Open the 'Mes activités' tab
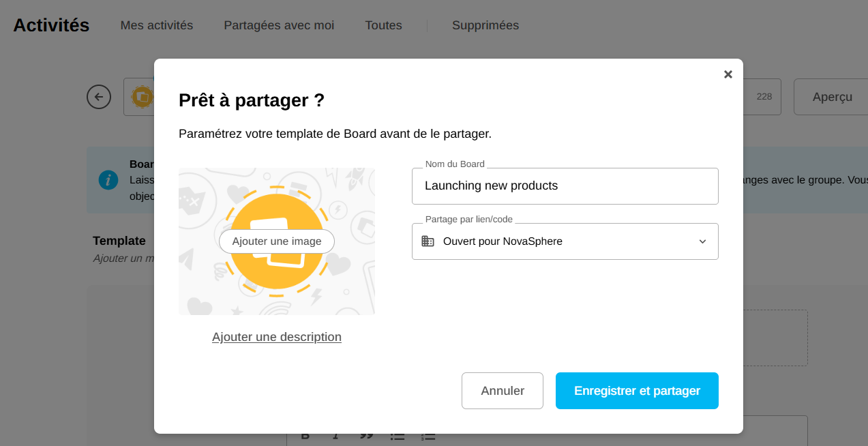This screenshot has width=868, height=446. (157, 25)
